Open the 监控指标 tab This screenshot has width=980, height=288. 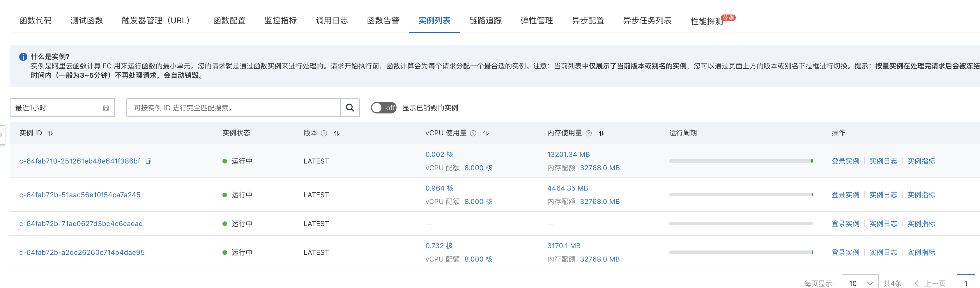[x=280, y=21]
